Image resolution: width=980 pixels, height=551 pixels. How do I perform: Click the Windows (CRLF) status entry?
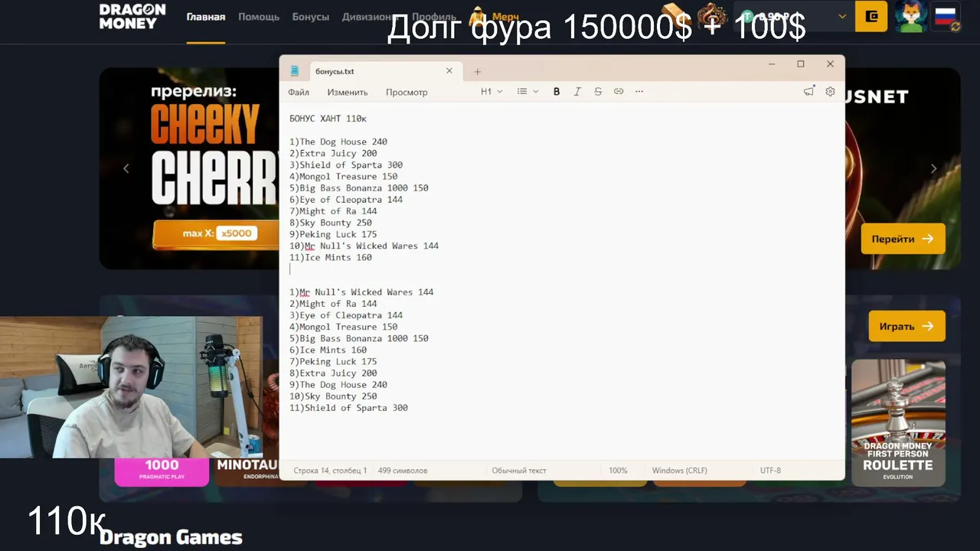(680, 471)
